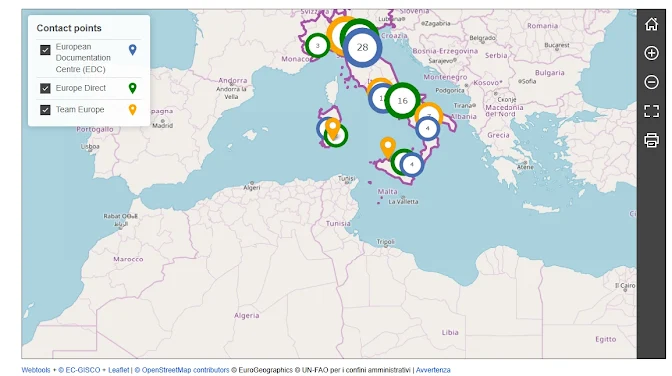Click the Contact points legend heading
The height and width of the screenshot is (376, 672).
click(69, 28)
